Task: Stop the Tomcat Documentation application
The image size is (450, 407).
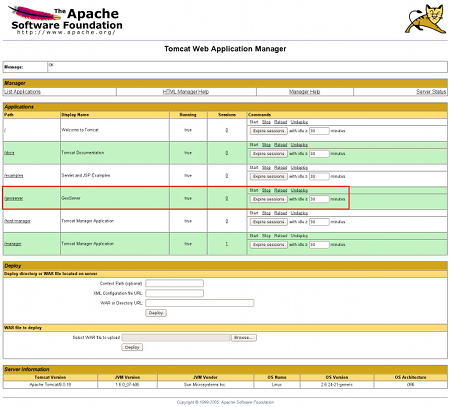Action: [x=266, y=145]
